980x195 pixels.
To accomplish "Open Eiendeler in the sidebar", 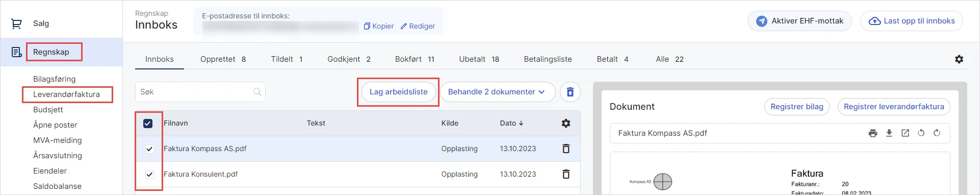I will (50, 171).
